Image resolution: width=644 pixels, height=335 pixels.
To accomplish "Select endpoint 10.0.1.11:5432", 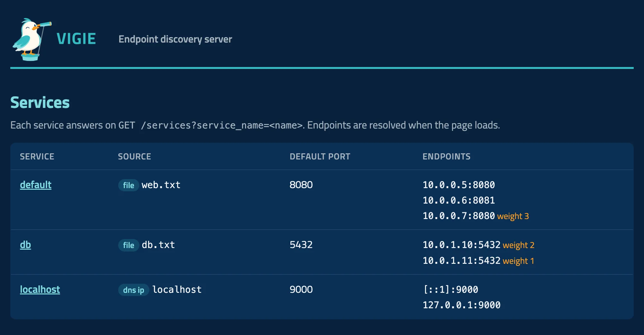I will (461, 261).
